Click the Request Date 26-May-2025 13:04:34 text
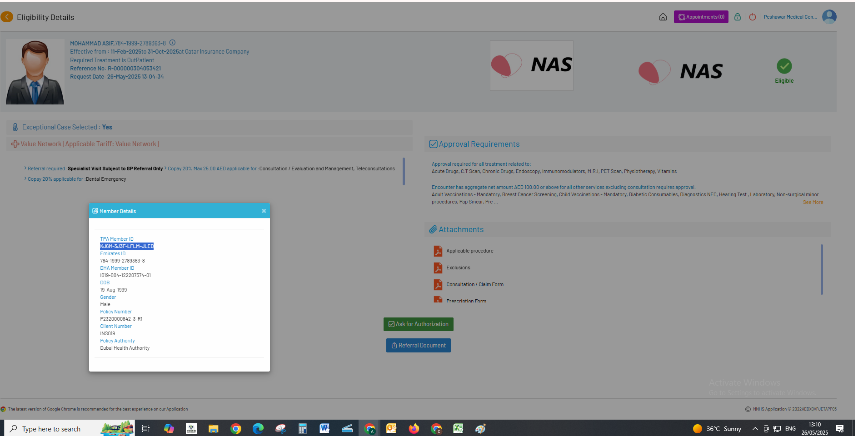 point(117,77)
